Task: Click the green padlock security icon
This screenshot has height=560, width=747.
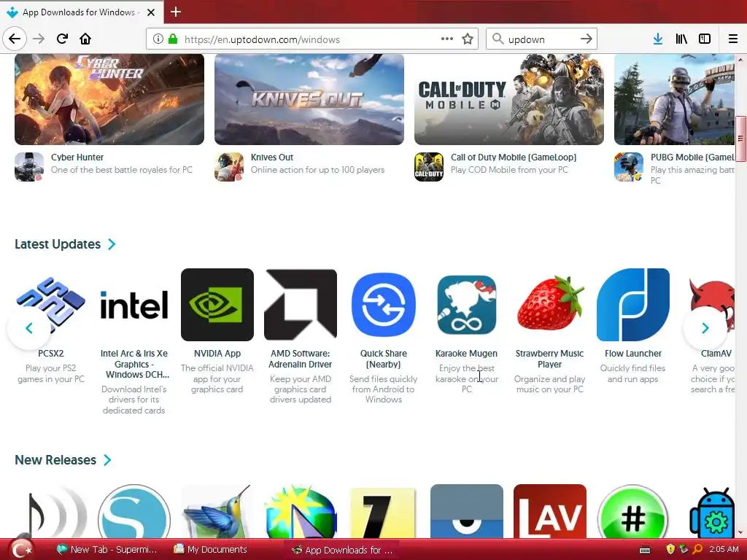Action: tap(173, 39)
